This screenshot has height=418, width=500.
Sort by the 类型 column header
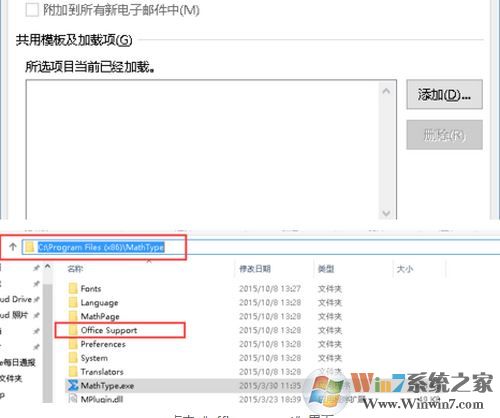326,269
